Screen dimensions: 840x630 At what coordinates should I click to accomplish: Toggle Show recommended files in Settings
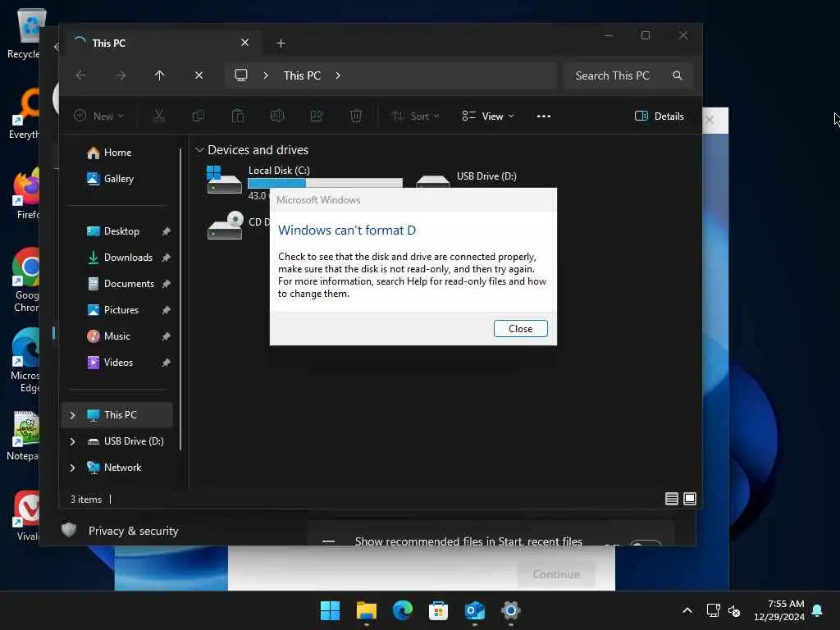click(646, 543)
